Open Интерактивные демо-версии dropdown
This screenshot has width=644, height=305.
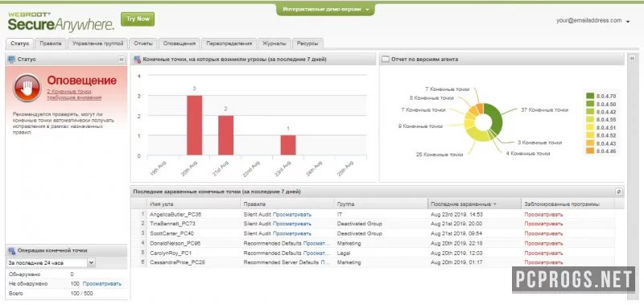[325, 9]
